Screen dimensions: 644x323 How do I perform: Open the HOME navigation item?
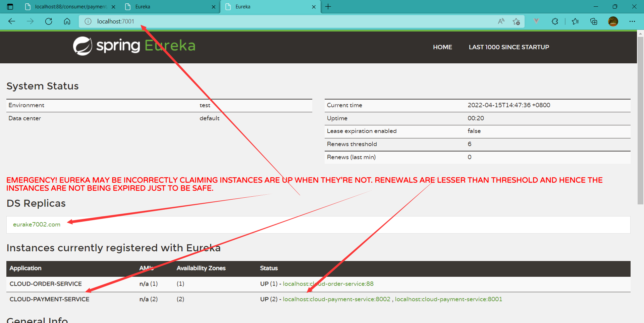442,47
